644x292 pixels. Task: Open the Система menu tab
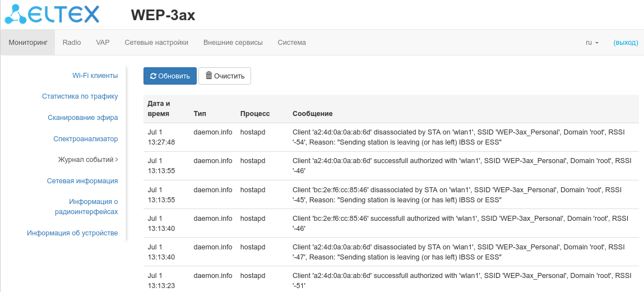click(291, 43)
